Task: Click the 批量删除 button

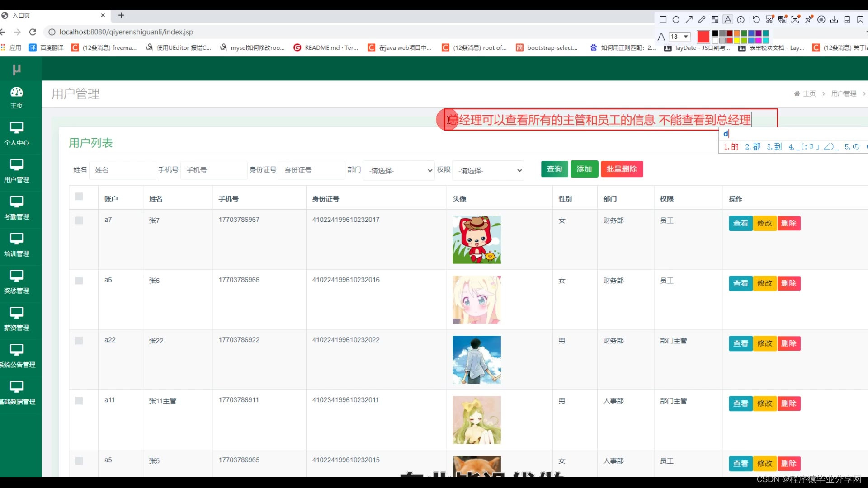Action: pos(622,169)
